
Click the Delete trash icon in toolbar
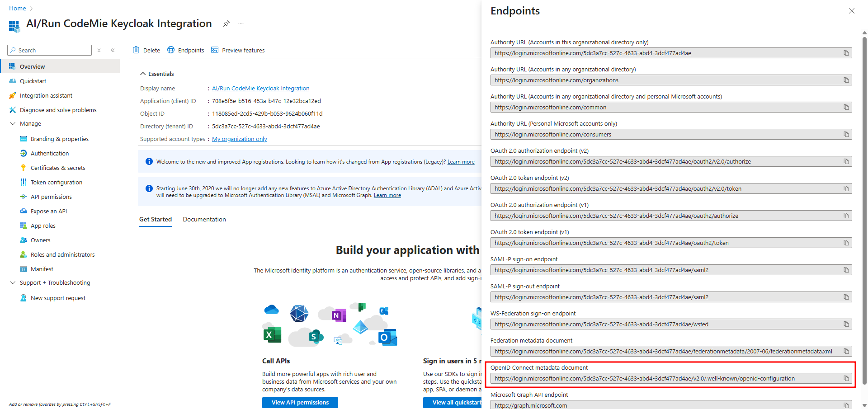coord(136,50)
